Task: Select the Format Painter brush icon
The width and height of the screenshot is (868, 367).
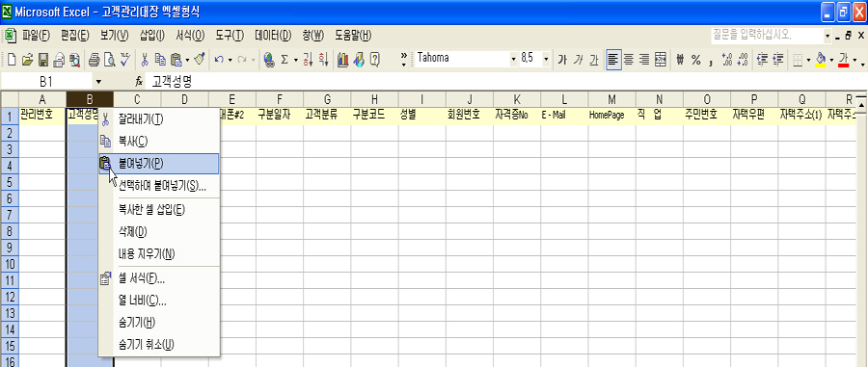Action: tap(201, 59)
